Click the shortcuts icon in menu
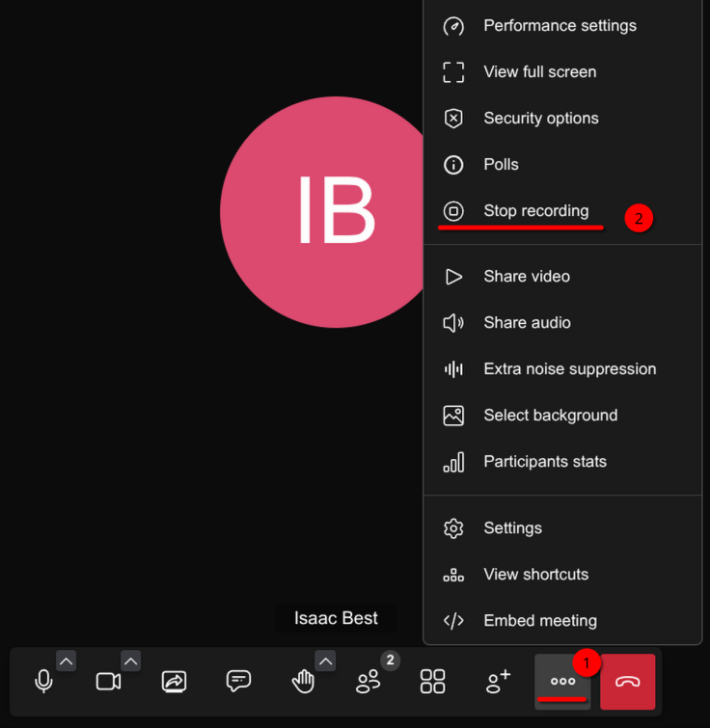 tap(453, 575)
